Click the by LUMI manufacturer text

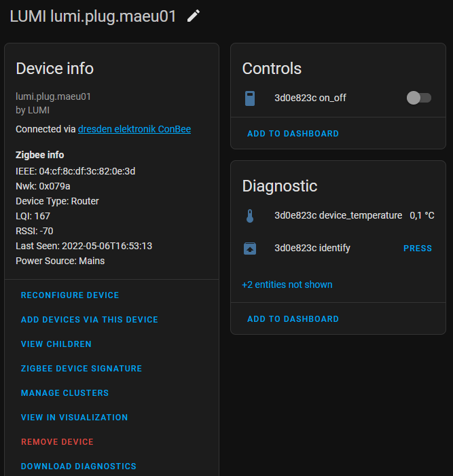[33, 110]
